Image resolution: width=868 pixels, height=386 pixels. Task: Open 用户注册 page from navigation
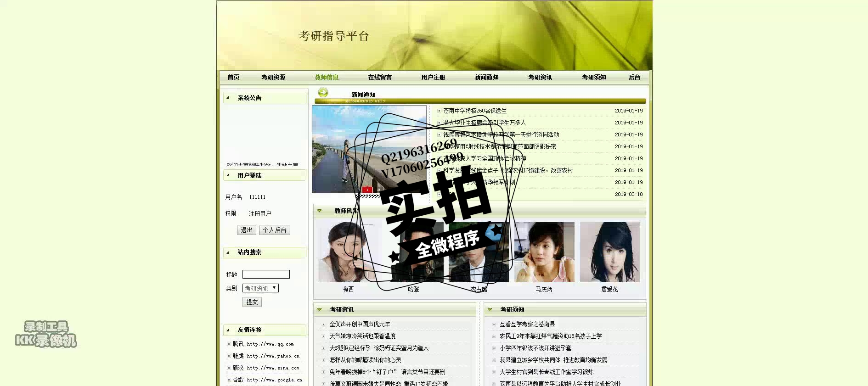tap(433, 77)
